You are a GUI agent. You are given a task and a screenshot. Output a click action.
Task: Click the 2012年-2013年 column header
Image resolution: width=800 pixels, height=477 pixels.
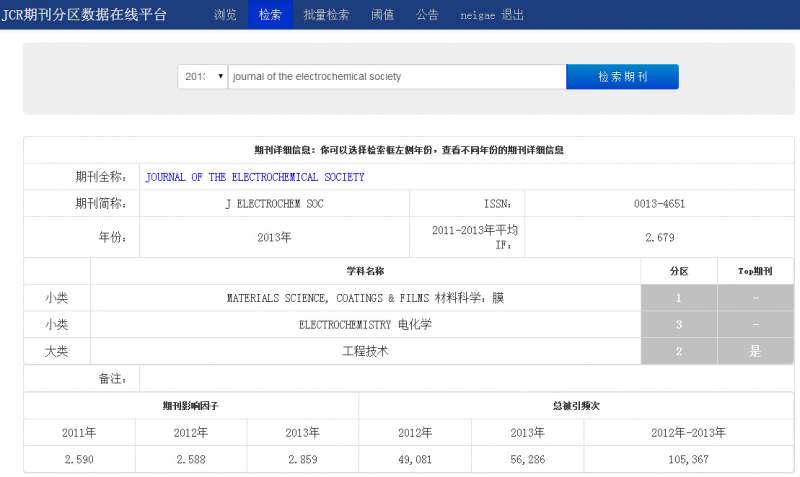click(x=688, y=433)
